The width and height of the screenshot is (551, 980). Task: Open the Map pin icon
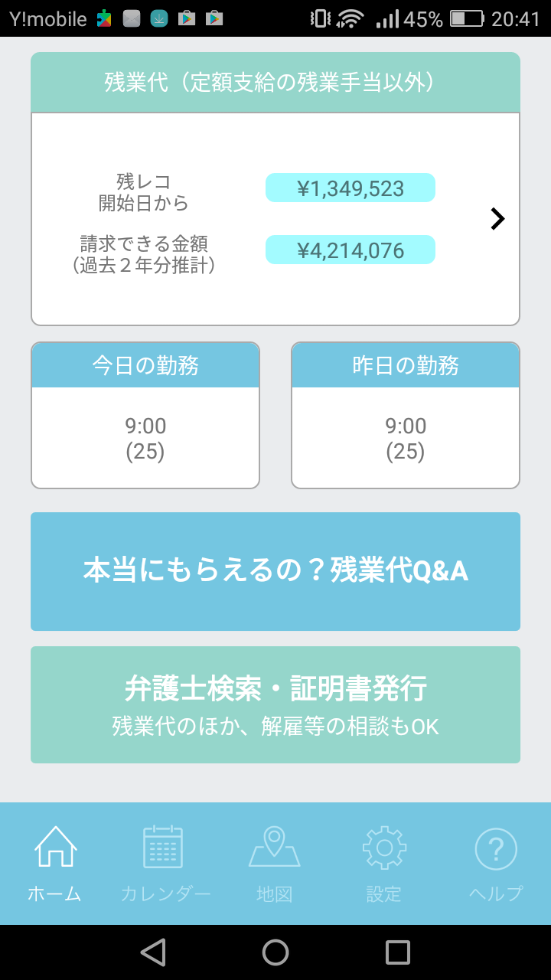click(x=274, y=847)
